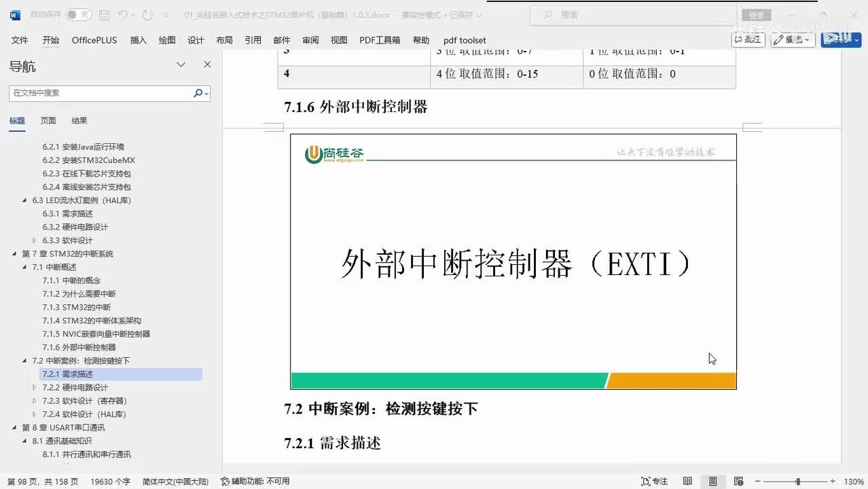Expand the 7.2.2 硬件电路设计 heading
868x489 pixels.
click(x=35, y=387)
